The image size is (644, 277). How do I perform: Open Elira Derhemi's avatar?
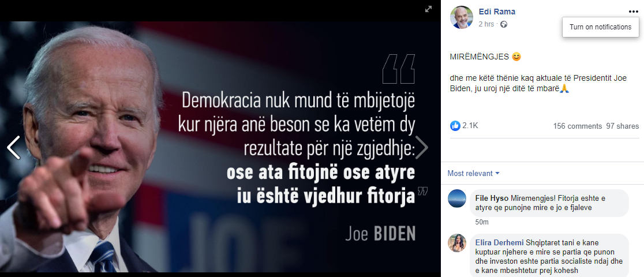[456, 243]
